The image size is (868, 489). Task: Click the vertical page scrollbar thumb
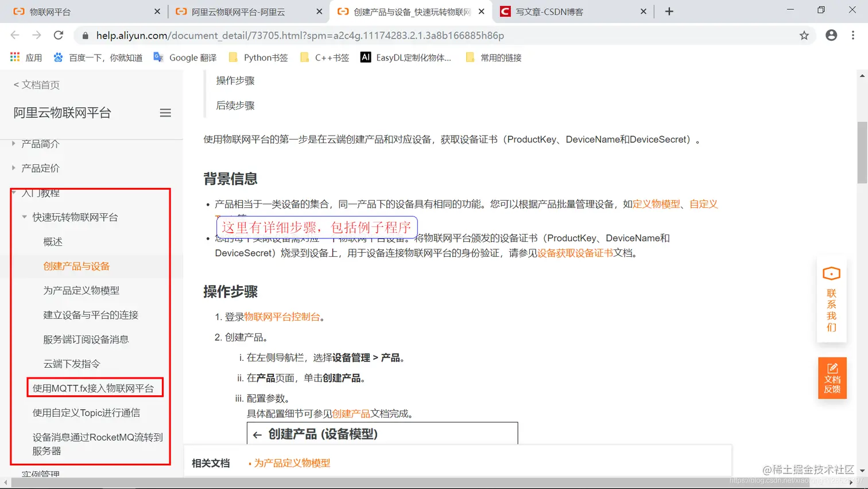862,152
